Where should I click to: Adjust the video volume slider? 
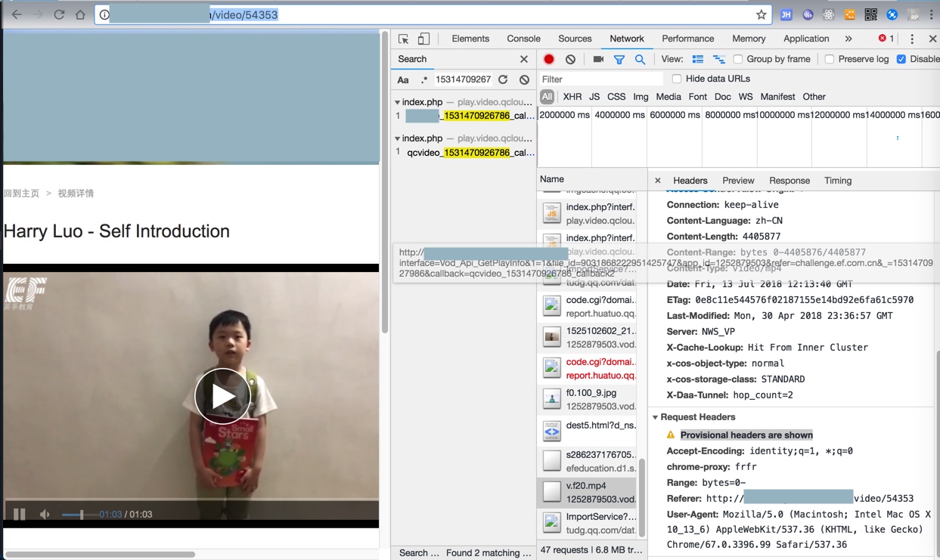click(79, 515)
